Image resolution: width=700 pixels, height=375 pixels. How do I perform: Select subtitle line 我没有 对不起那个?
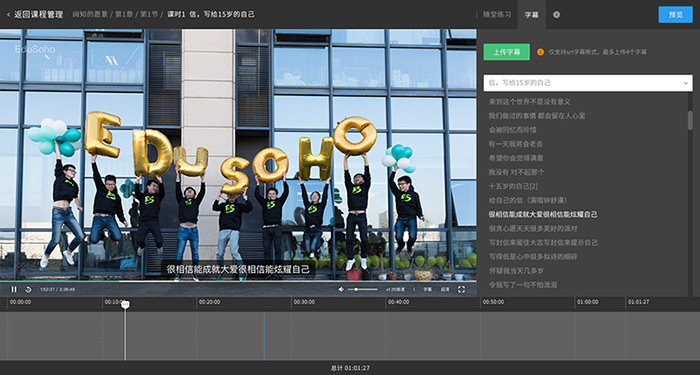(x=516, y=172)
